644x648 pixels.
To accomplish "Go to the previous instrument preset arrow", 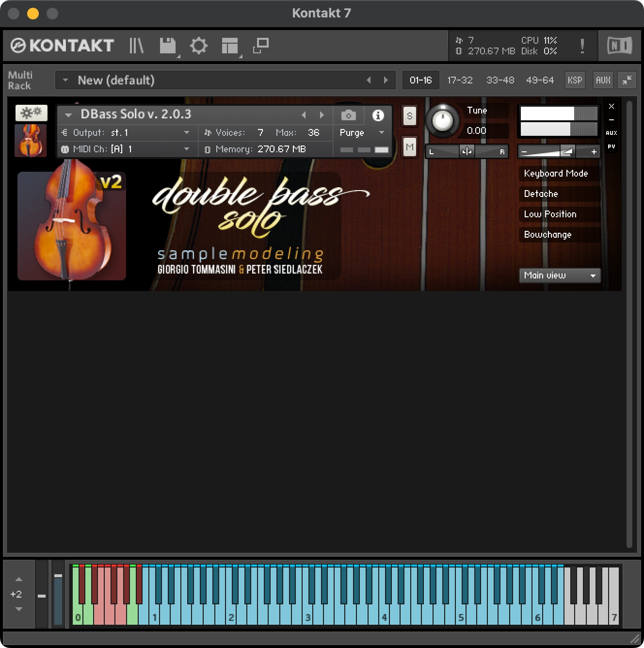I will pyautogui.click(x=304, y=115).
